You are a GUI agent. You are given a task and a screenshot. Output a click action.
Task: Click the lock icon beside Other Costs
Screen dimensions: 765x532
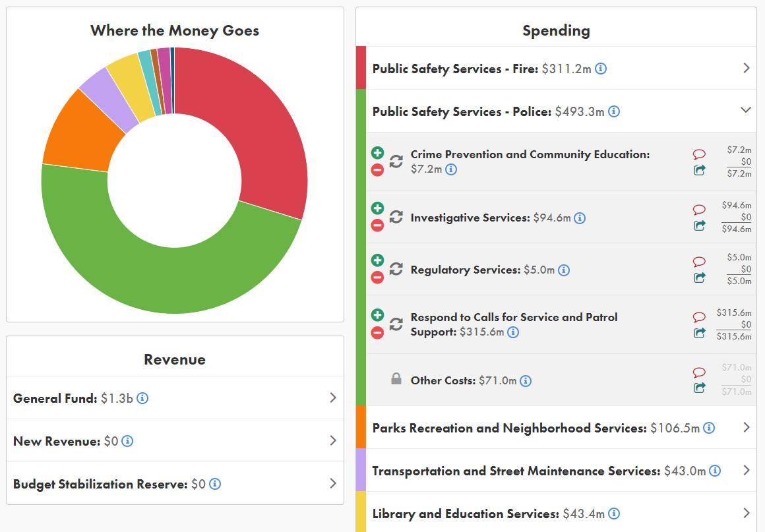tap(396, 379)
